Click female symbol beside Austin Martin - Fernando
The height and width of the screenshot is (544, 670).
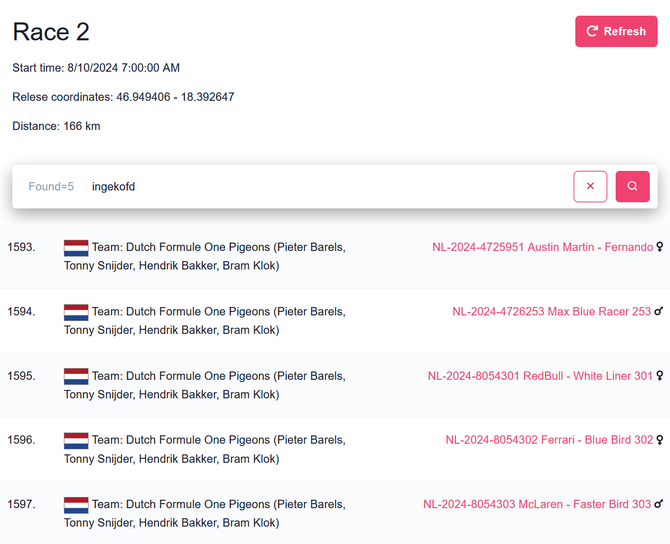coord(660,247)
